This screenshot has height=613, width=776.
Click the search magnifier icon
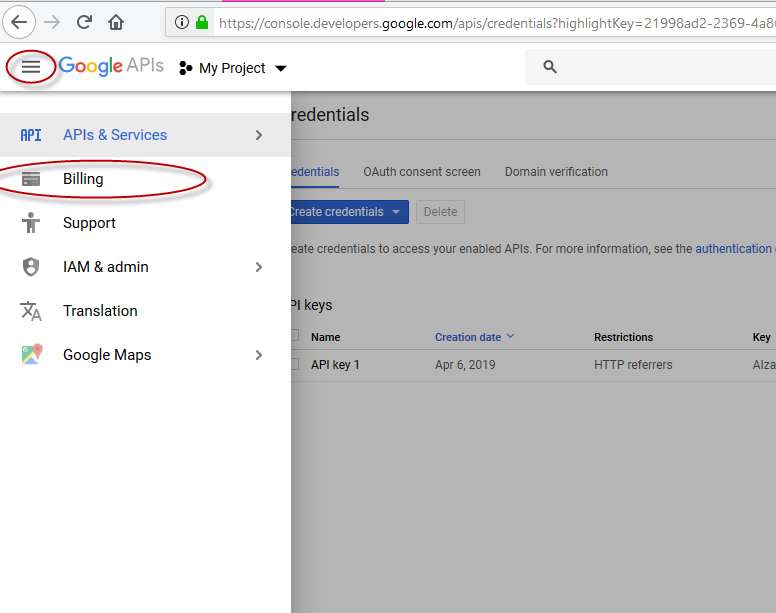(x=550, y=67)
